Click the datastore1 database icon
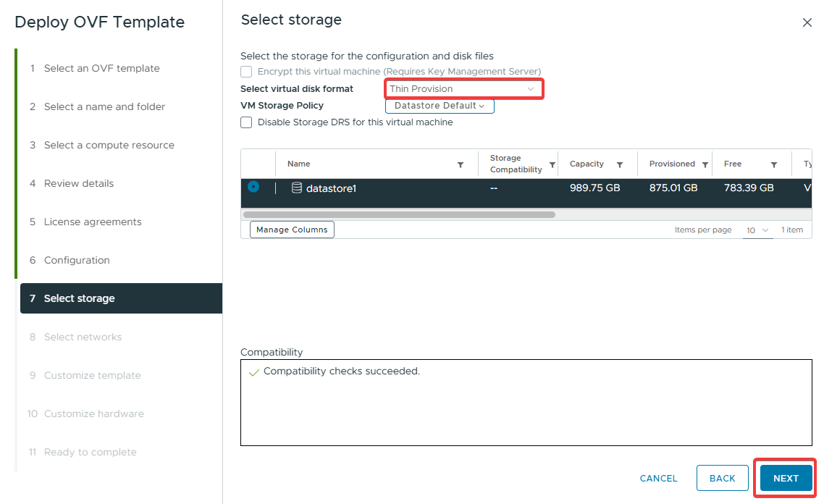 [x=297, y=188]
